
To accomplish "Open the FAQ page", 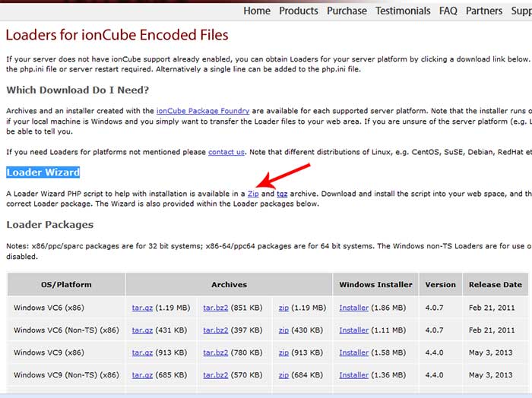I will point(448,11).
